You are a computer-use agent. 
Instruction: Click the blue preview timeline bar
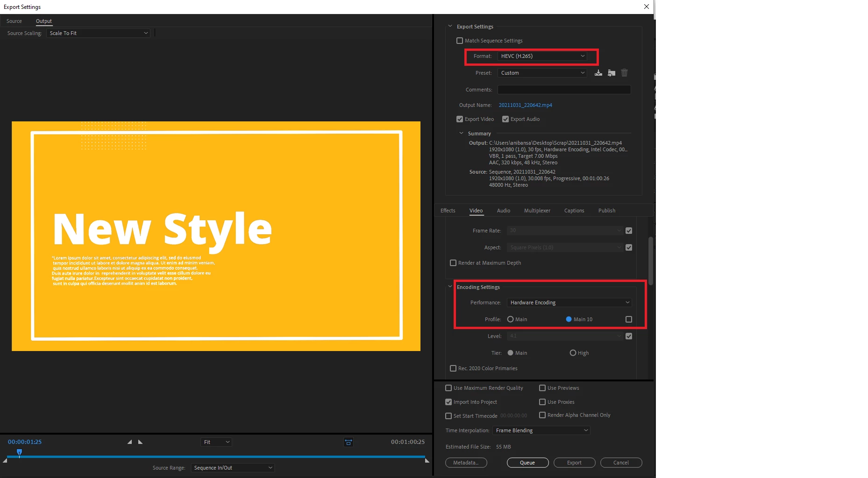click(216, 457)
